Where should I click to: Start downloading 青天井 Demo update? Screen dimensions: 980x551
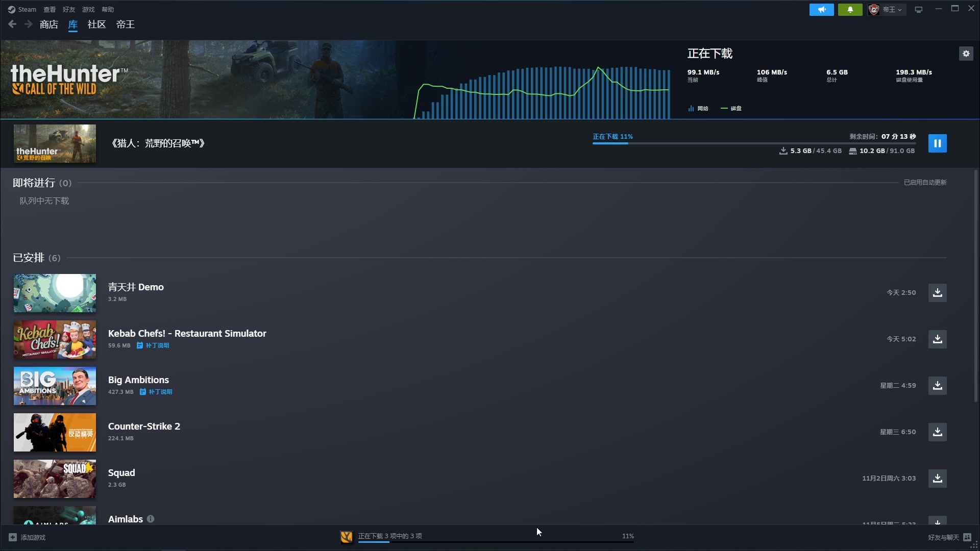[x=937, y=293]
